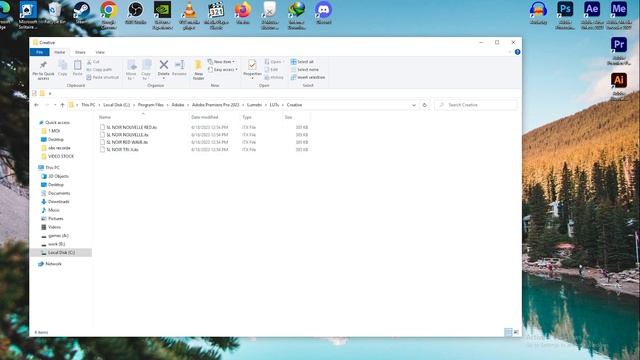Click Select all in the ribbon

[302, 62]
